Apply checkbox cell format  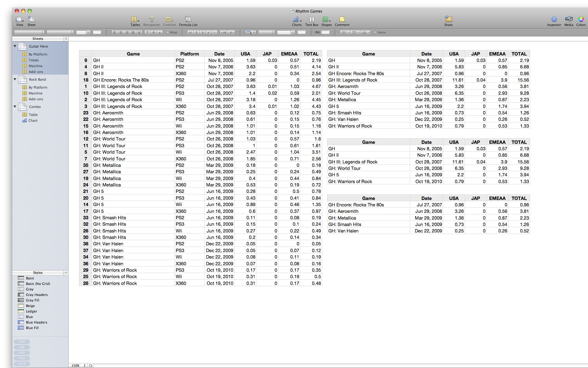coord(209,32)
